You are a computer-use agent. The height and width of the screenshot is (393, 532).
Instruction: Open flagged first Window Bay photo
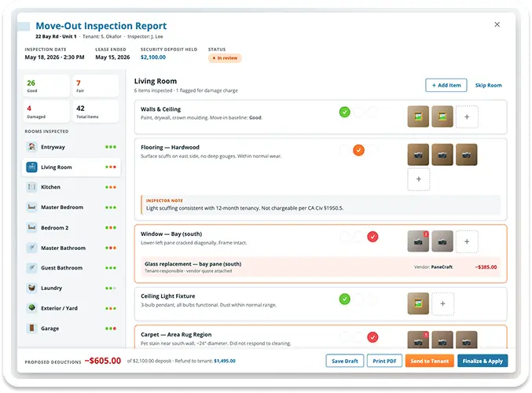(418, 241)
